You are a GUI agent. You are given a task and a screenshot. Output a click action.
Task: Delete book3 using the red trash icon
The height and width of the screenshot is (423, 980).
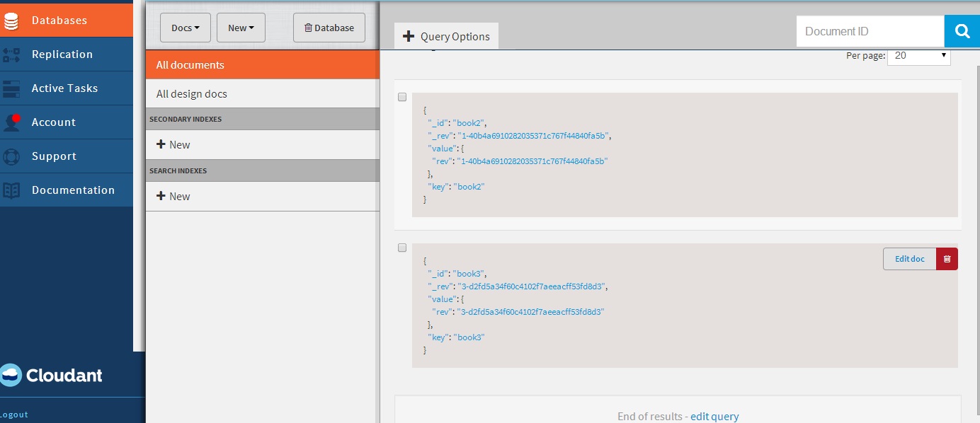(947, 259)
